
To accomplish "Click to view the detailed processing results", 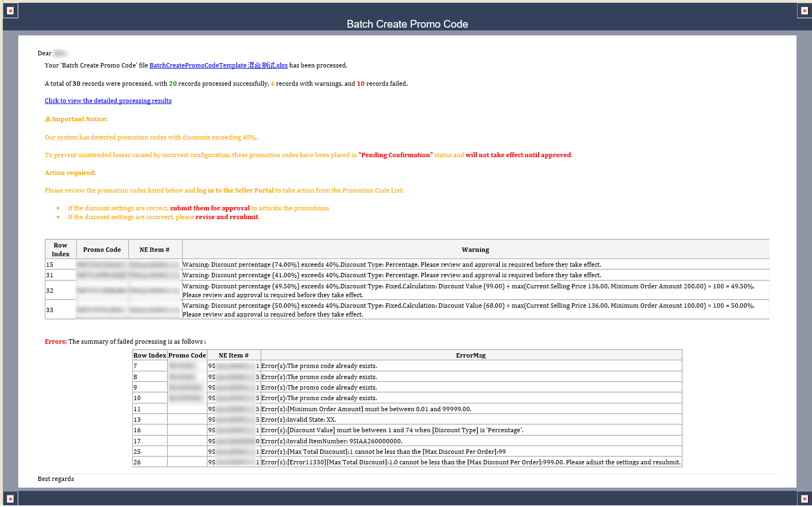I will pyautogui.click(x=108, y=101).
